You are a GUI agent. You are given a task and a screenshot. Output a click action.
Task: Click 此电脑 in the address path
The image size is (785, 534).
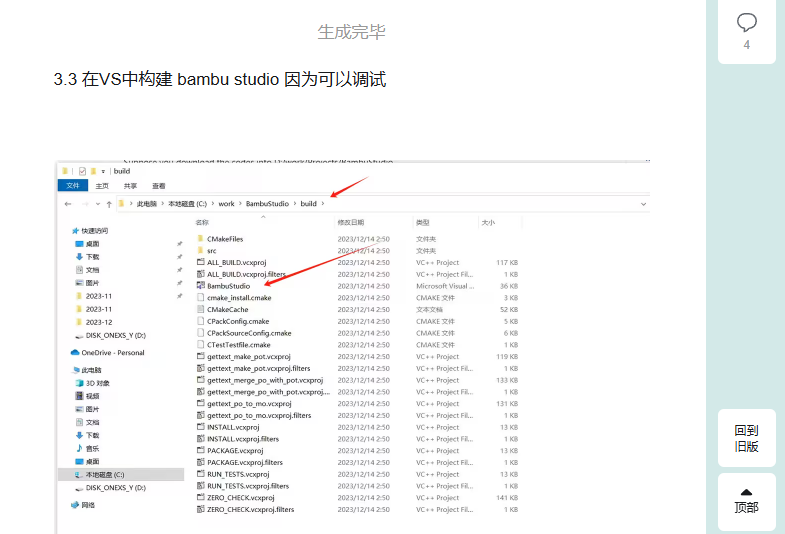pyautogui.click(x=146, y=204)
